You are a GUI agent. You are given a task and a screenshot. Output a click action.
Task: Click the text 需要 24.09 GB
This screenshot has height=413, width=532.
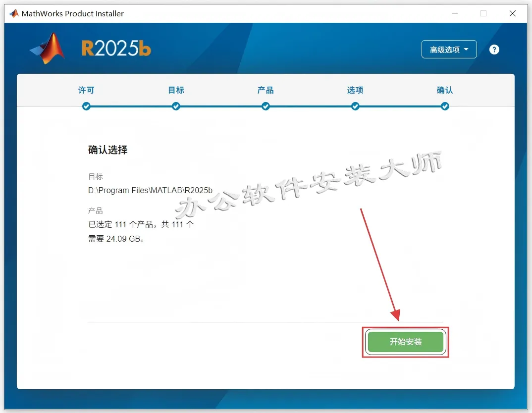click(116, 239)
